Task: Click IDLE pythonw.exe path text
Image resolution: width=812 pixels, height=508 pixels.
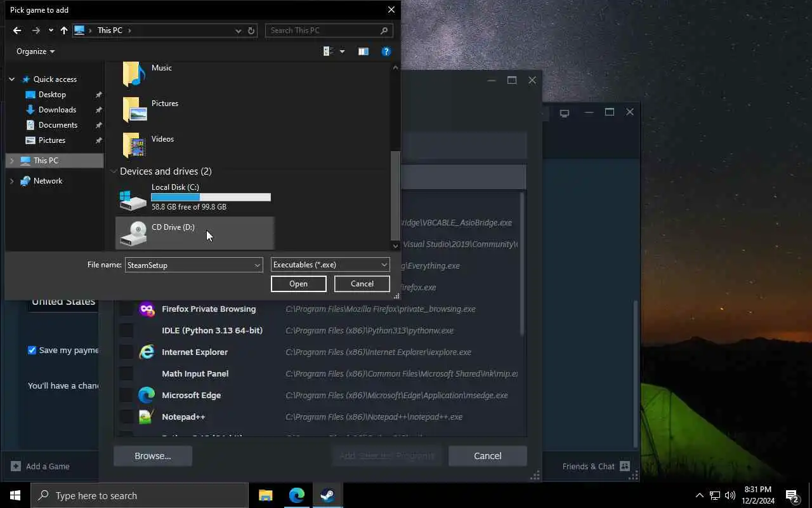Action: (369, 331)
